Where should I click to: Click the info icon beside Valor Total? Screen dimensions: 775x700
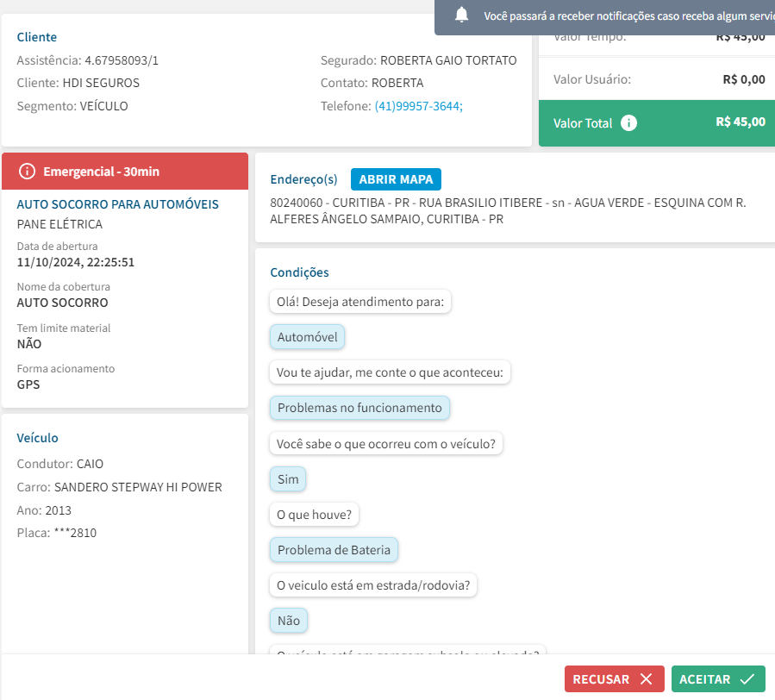point(629,123)
